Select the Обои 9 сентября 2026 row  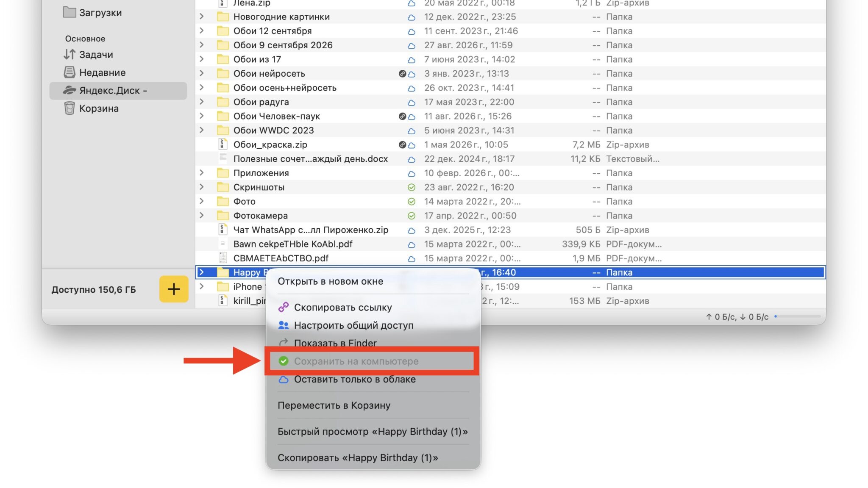pos(510,45)
